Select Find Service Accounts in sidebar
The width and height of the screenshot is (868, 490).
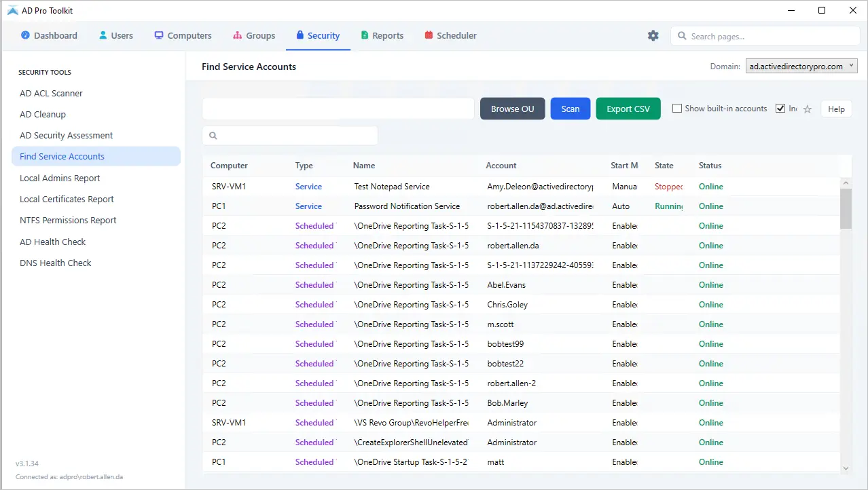96,156
